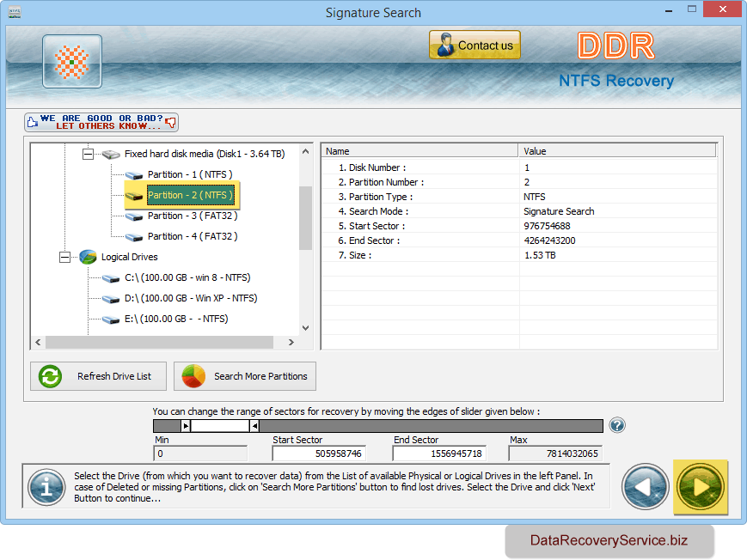This screenshot has height=560, width=747.
Task: Select the Logical Drives tree item
Action: [129, 257]
